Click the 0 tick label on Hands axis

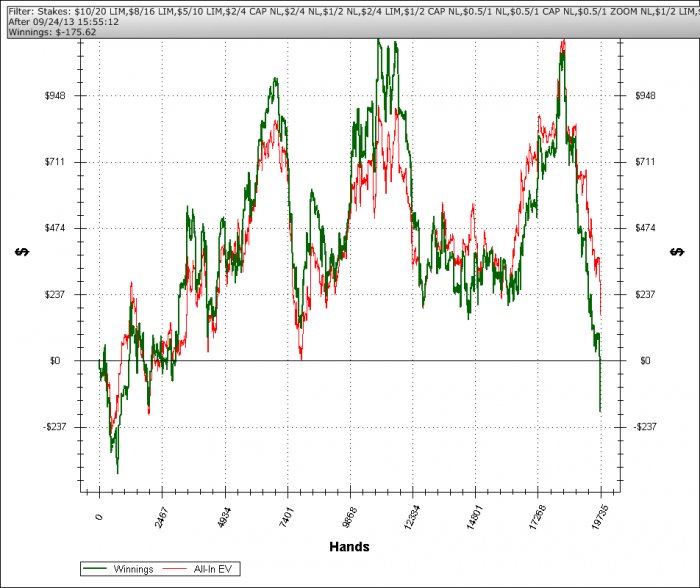coord(99,517)
